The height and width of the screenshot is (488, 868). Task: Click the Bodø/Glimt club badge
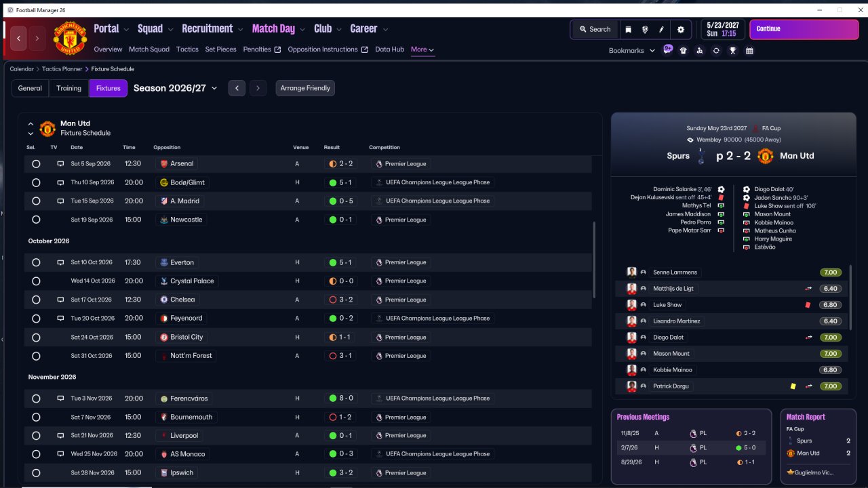coord(163,182)
